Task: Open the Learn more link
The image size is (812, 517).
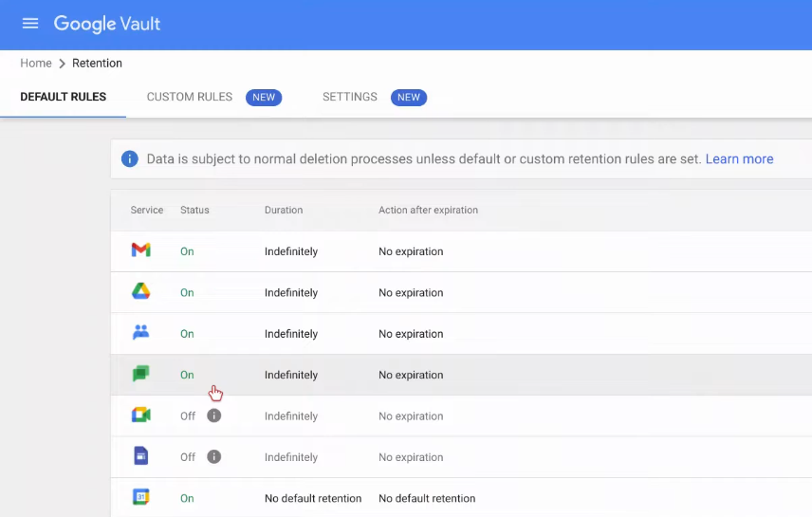Action: pyautogui.click(x=739, y=159)
